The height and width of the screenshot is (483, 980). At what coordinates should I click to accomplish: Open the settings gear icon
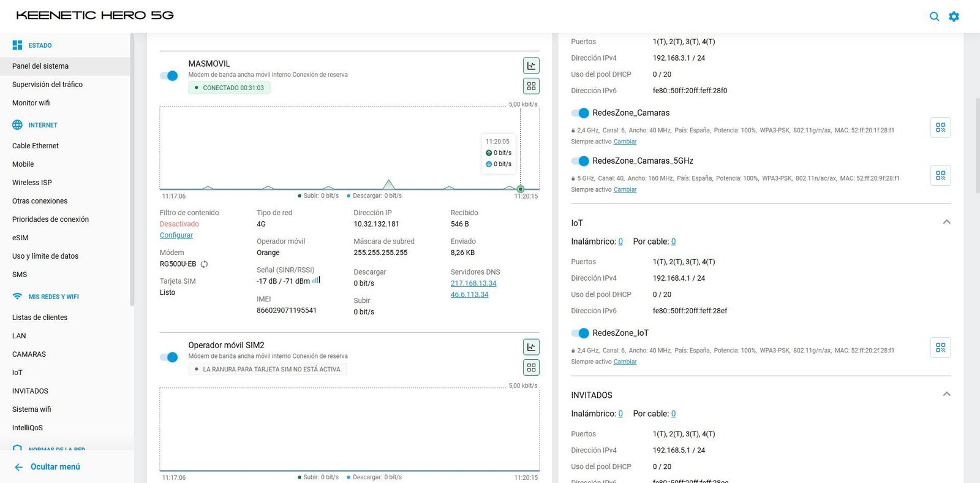point(954,17)
